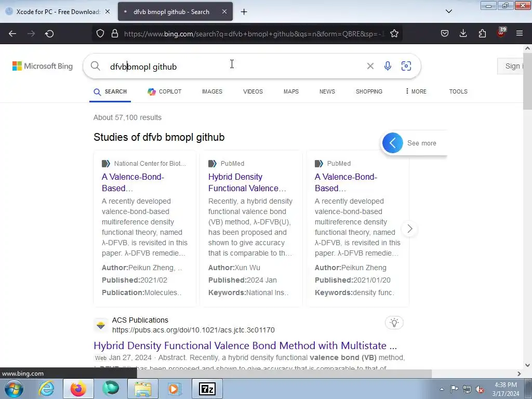Click the Firefox taskbar icon
The width and height of the screenshot is (532, 399).
(x=78, y=389)
